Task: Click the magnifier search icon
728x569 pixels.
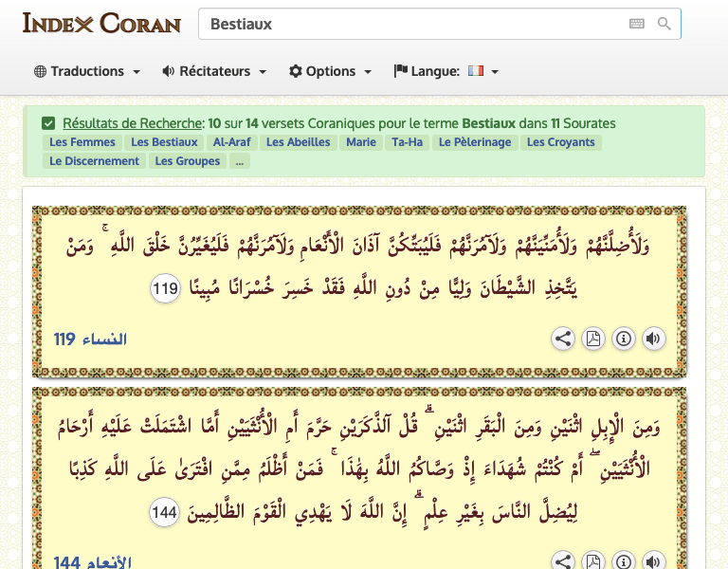Action: click(664, 23)
